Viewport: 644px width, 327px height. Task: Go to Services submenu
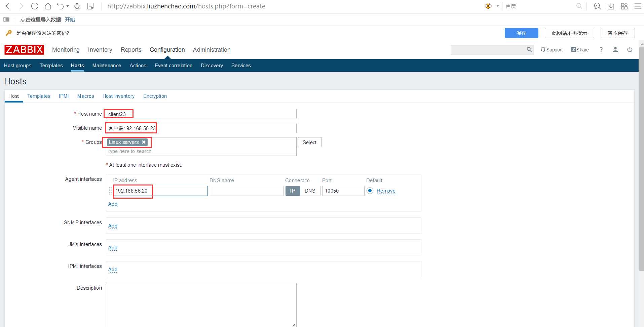[x=241, y=66]
